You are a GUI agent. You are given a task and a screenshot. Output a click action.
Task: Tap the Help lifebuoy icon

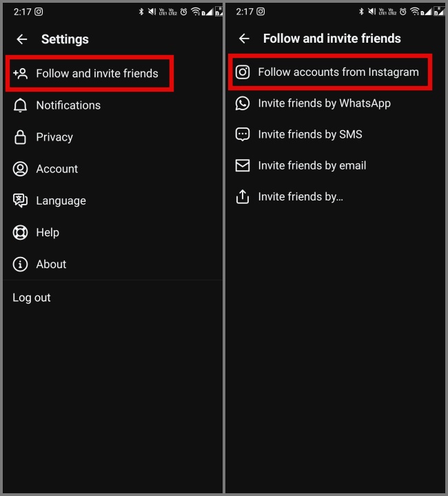pyautogui.click(x=20, y=233)
